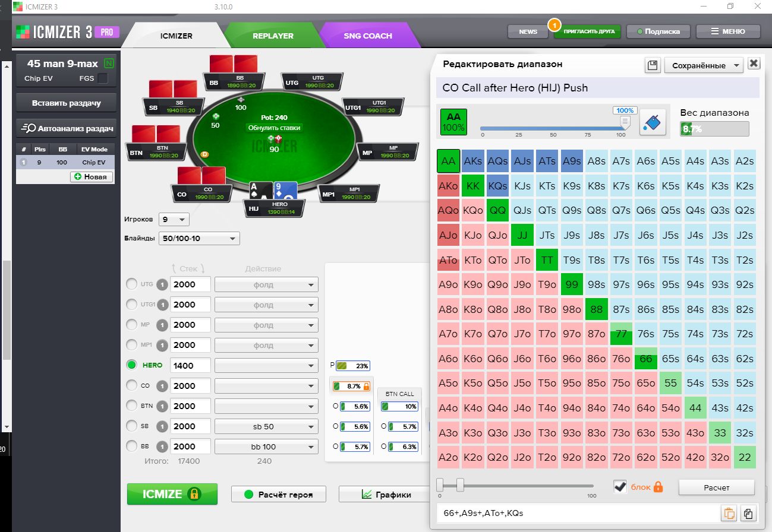This screenshot has width=772, height=532.
Task: Open the NEWS button
Action: click(528, 32)
